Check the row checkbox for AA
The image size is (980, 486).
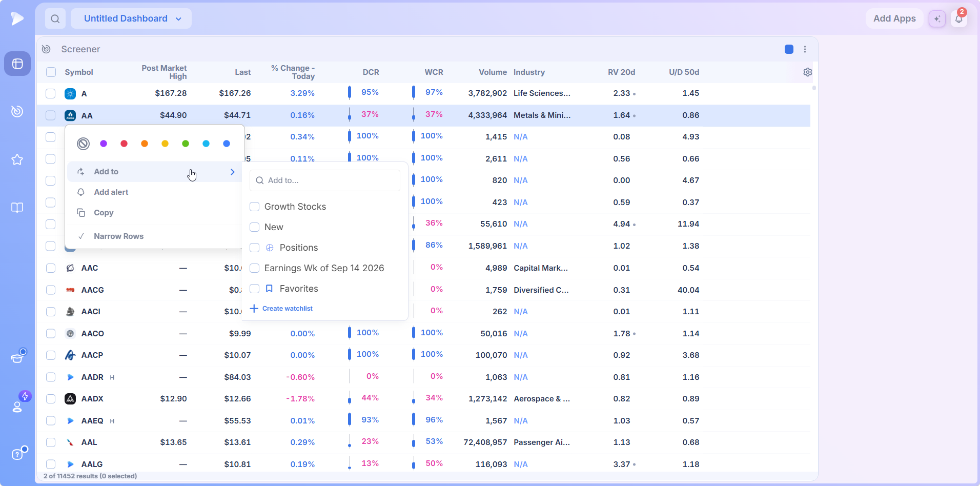pyautogui.click(x=50, y=115)
